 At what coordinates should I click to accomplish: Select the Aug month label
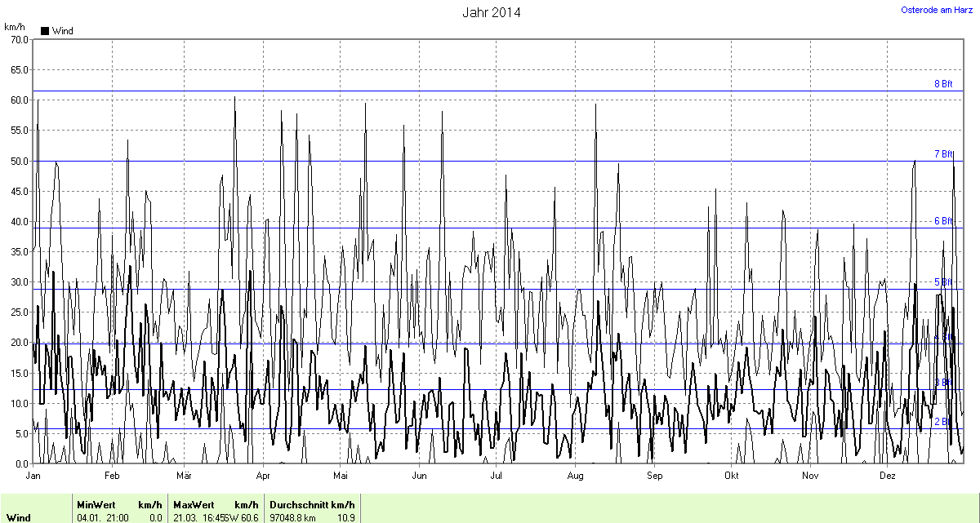(575, 475)
